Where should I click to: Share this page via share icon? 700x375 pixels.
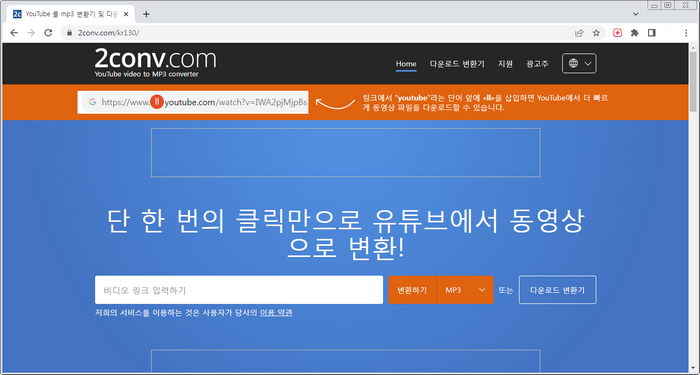tap(579, 33)
